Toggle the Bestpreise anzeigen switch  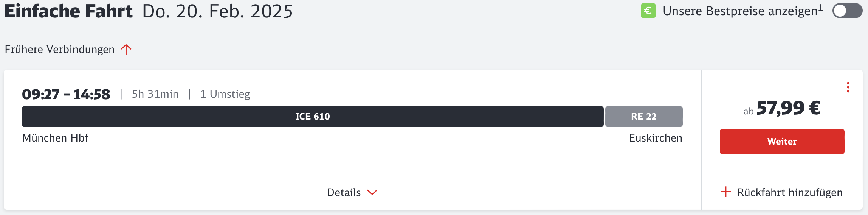pos(847,11)
